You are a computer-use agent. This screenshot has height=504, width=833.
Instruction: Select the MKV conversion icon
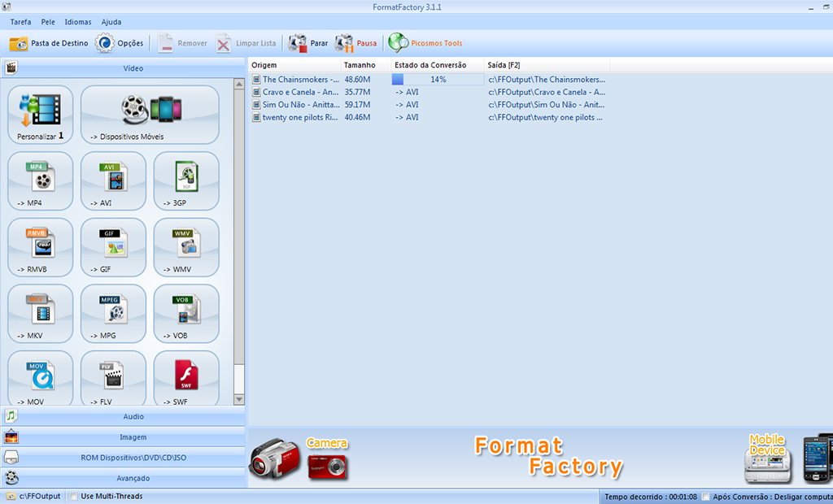click(41, 314)
